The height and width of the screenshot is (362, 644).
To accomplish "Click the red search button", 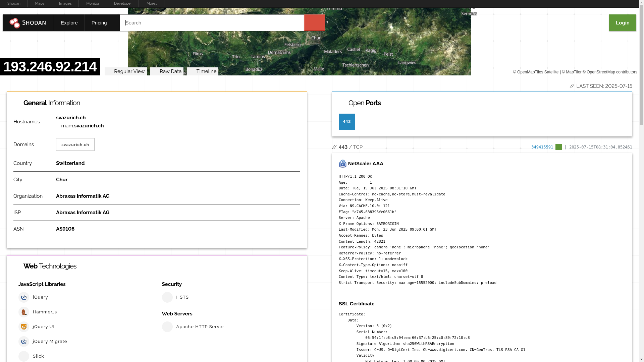I will click(314, 23).
